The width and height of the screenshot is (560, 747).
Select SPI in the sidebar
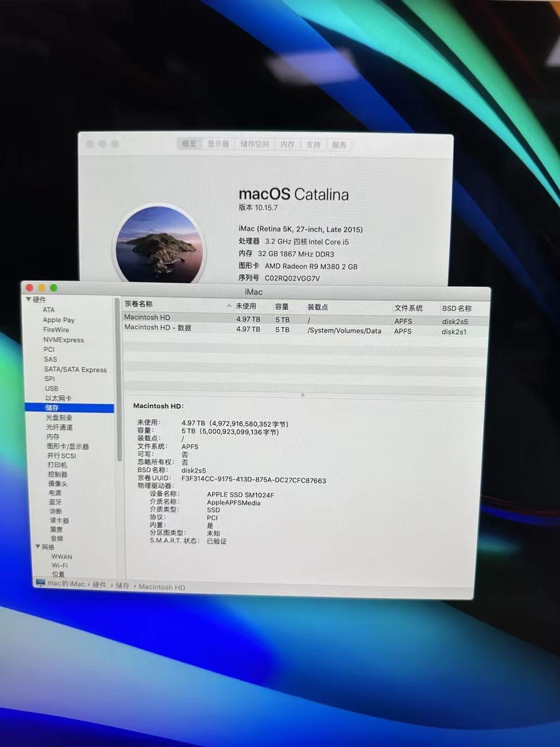50,379
